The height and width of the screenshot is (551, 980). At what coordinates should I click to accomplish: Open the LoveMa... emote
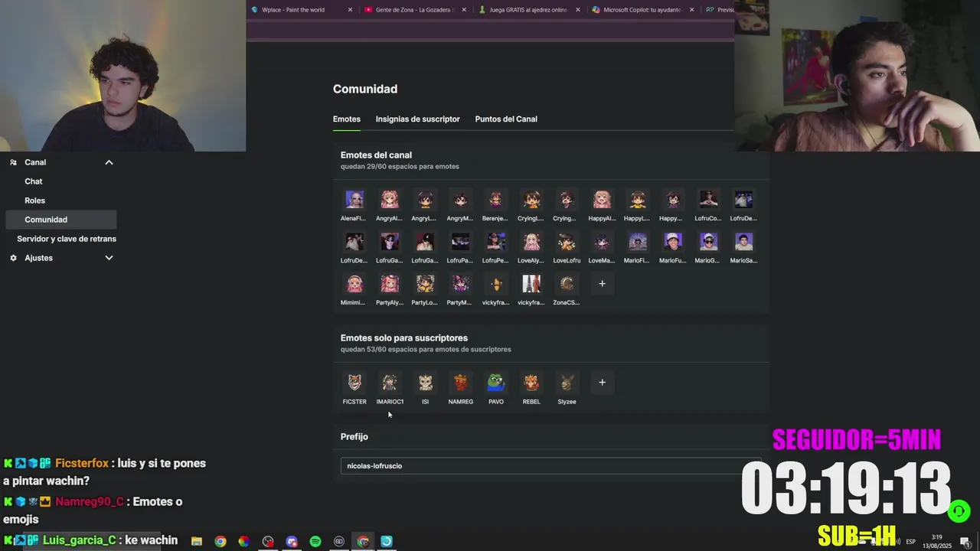602,242
